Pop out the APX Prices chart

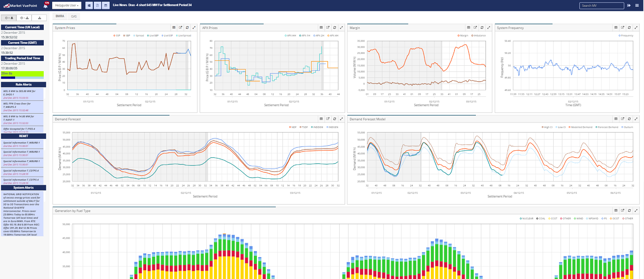[x=327, y=27]
